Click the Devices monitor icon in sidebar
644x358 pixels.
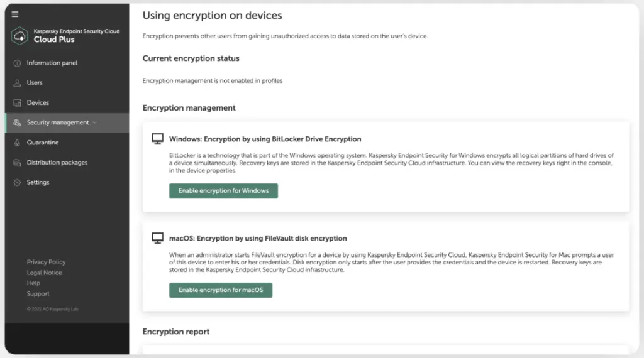pos(17,103)
